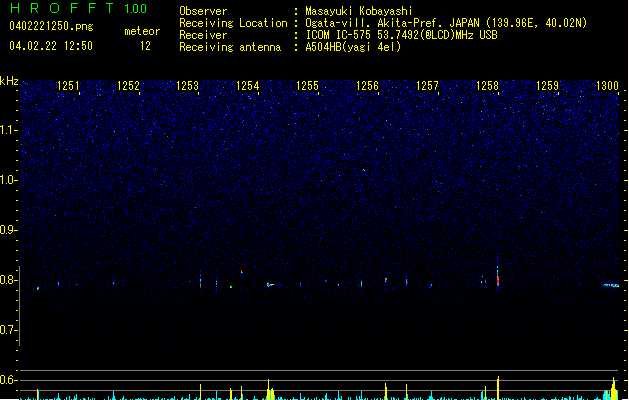Click the tall yellow power spike at 1258

(x=498, y=388)
